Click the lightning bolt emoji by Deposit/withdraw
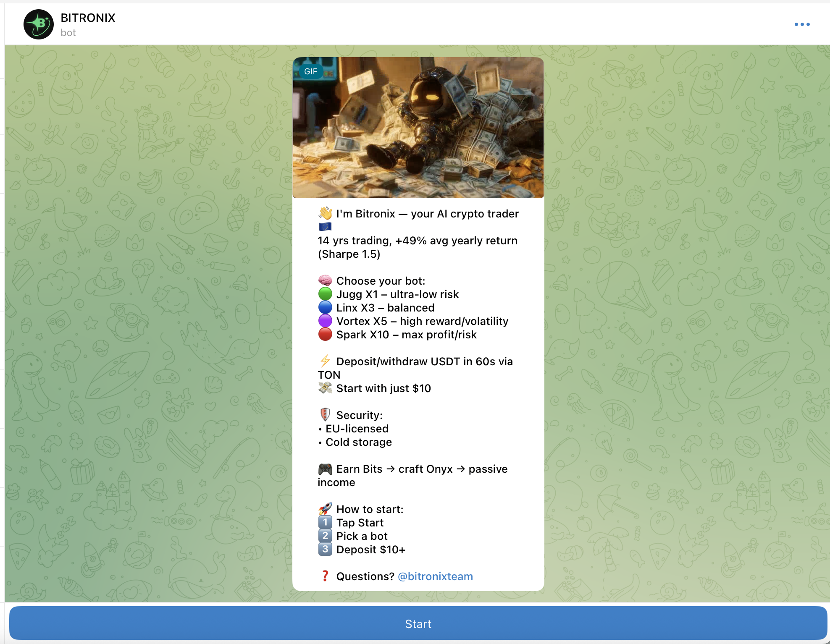Viewport: 830px width, 644px height. click(x=325, y=361)
